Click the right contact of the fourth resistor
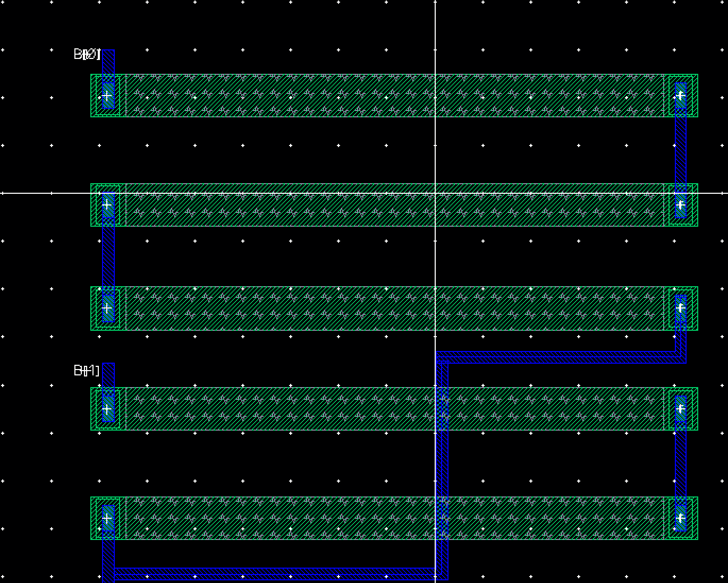The image size is (728, 583). [681, 409]
